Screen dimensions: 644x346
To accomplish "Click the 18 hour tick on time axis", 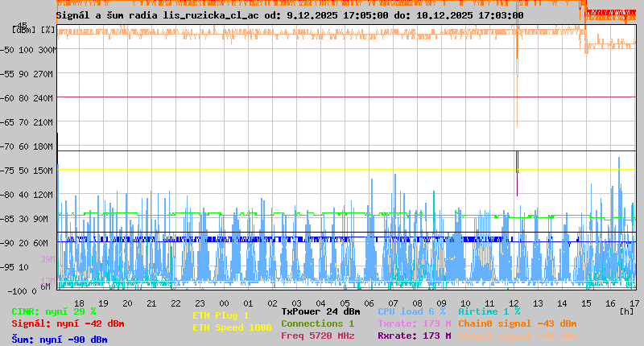I will 79,302.
